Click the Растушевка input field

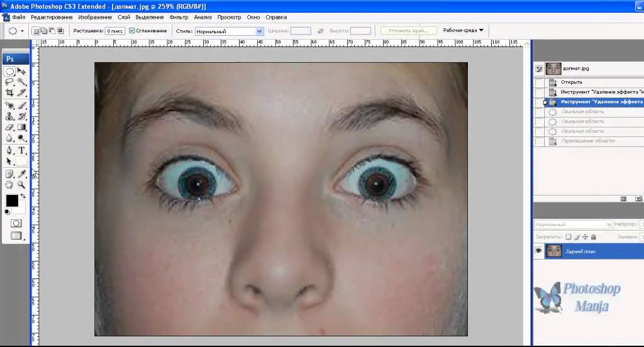115,31
